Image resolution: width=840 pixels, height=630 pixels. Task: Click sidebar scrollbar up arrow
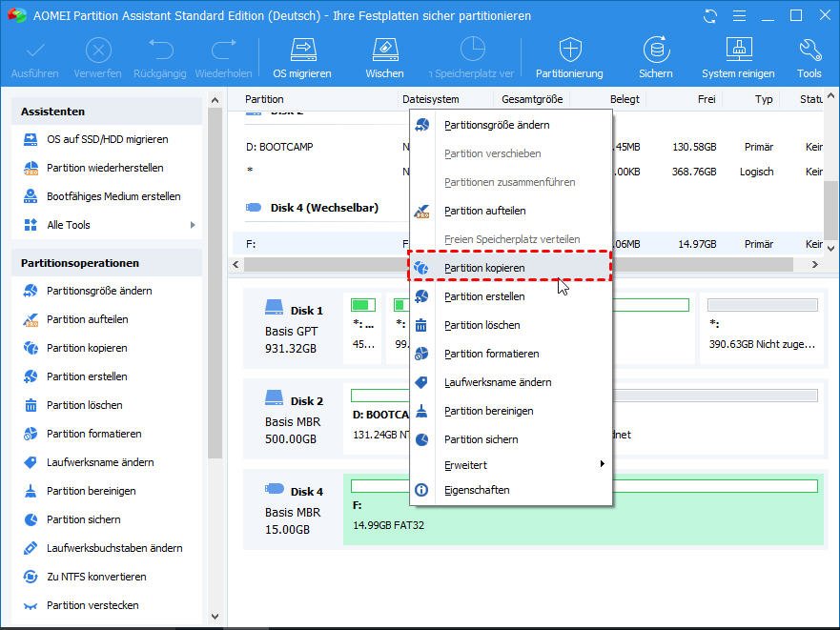click(215, 100)
